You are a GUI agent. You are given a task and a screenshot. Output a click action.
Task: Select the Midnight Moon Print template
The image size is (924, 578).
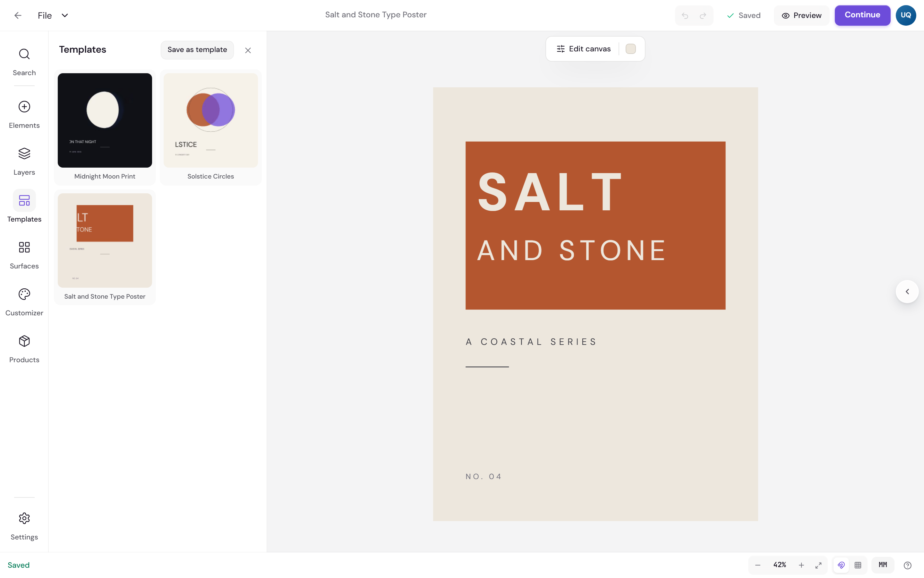(105, 127)
